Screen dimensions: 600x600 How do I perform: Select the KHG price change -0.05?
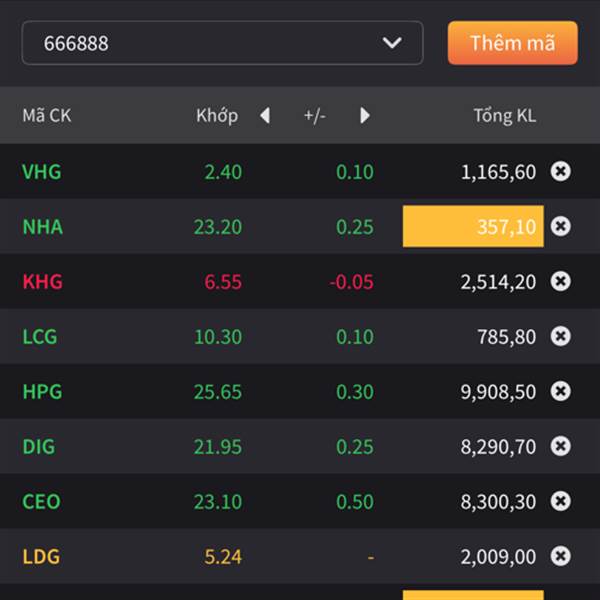(x=351, y=282)
